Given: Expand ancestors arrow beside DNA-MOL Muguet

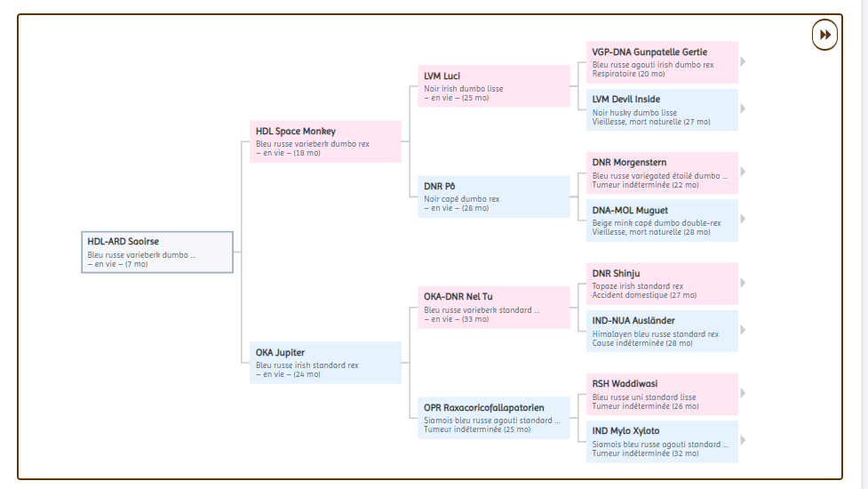Looking at the screenshot, I should point(743,220).
